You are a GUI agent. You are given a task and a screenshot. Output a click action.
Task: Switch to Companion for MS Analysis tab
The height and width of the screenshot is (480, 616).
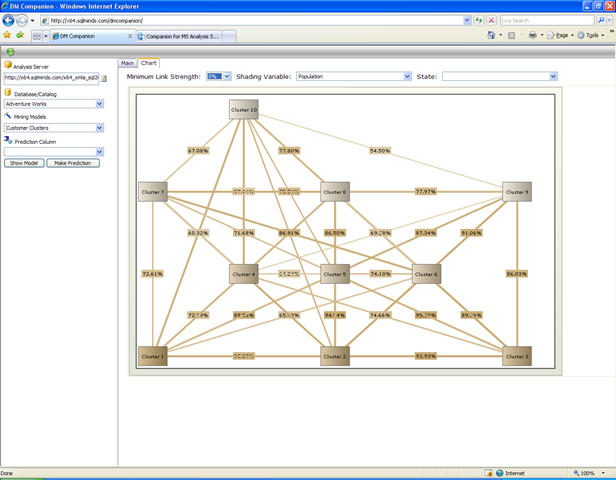pos(179,37)
